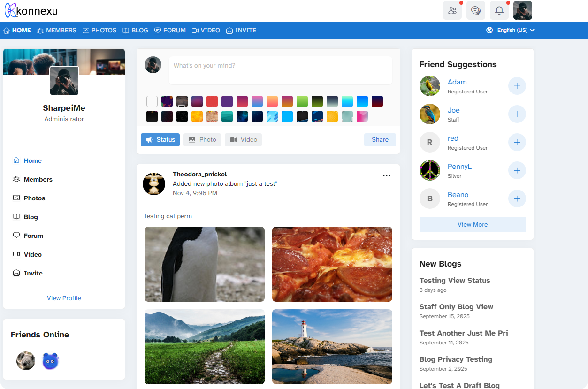Click the konnexu logo
The height and width of the screenshot is (389, 588).
coord(31,11)
